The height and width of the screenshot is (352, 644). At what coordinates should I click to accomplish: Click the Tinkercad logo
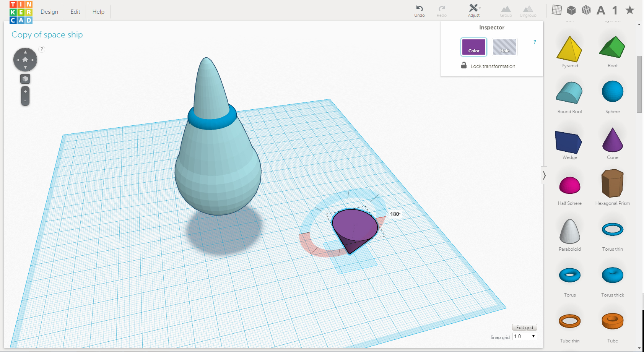click(21, 12)
